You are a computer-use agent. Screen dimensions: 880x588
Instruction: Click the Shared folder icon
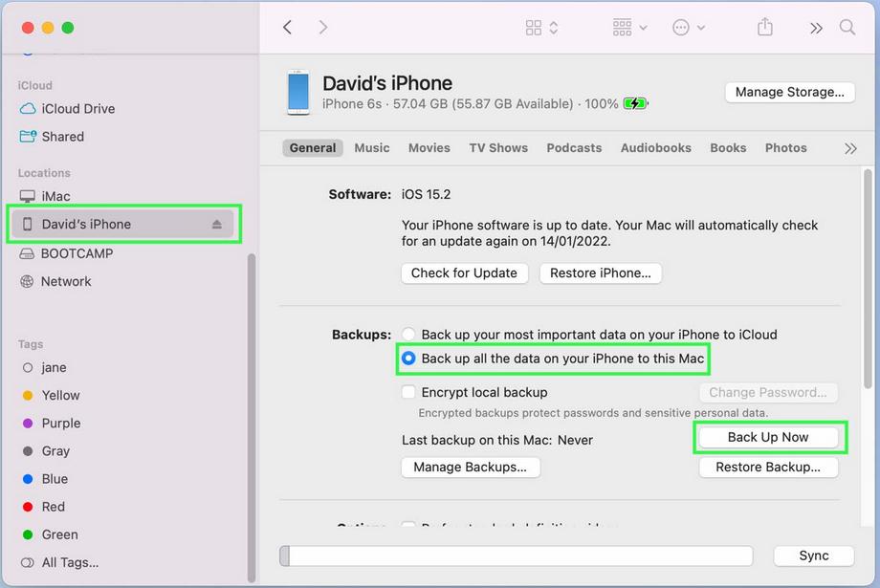[28, 137]
